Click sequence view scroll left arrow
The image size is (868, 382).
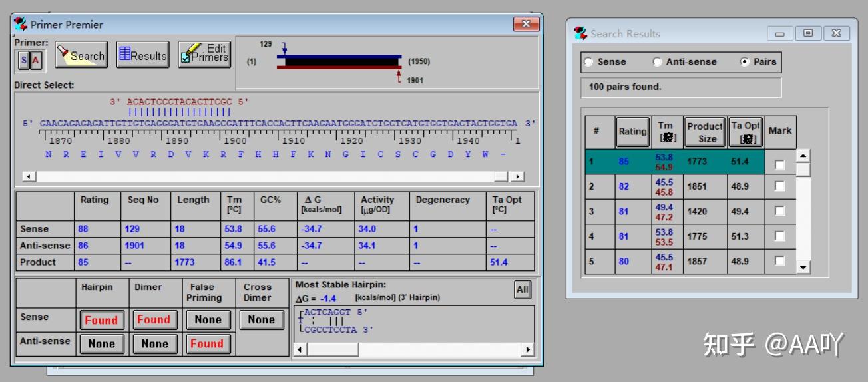(x=29, y=176)
